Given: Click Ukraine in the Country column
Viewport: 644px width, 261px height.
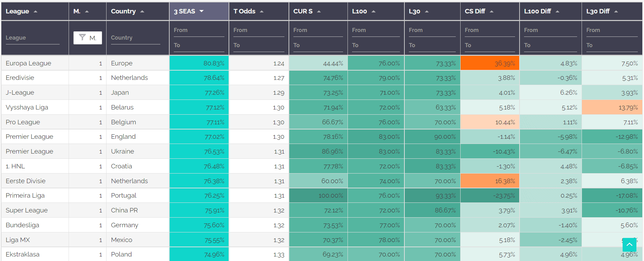Looking at the screenshot, I should pyautogui.click(x=122, y=152).
